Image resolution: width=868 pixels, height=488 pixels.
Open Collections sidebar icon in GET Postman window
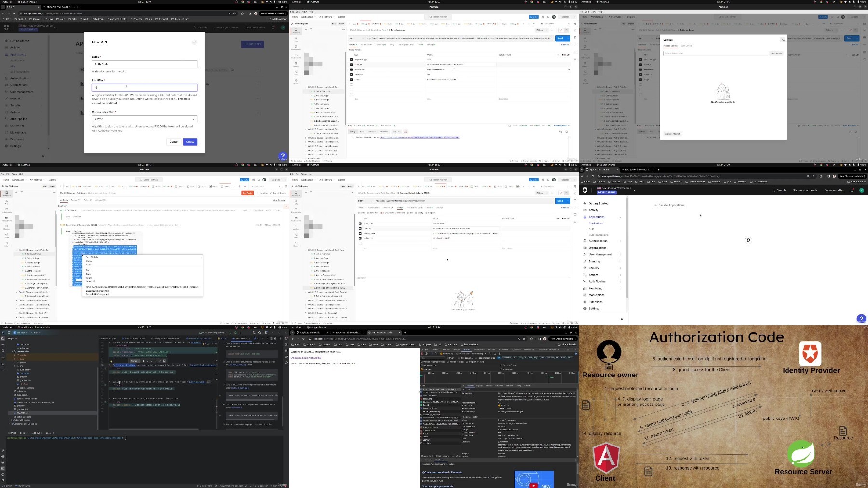point(296,31)
